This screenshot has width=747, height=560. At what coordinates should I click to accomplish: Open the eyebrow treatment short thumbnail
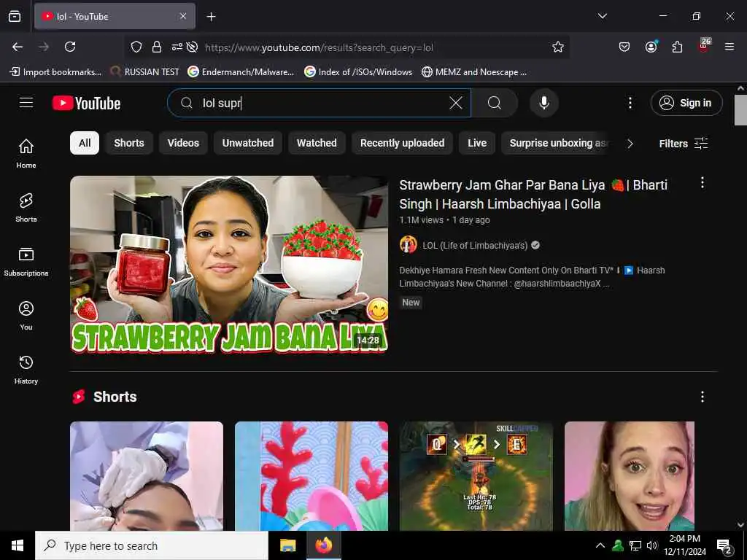[147, 476]
